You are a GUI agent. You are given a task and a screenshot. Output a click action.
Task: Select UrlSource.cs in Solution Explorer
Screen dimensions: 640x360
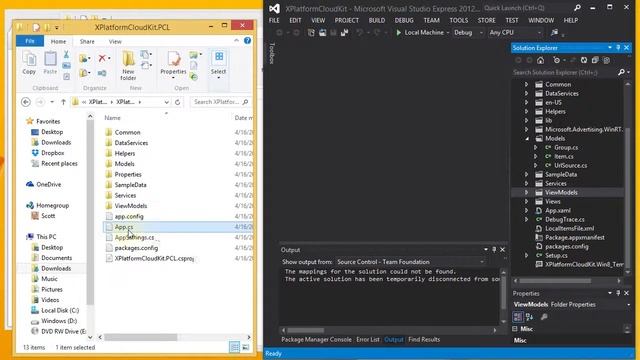[x=571, y=165]
